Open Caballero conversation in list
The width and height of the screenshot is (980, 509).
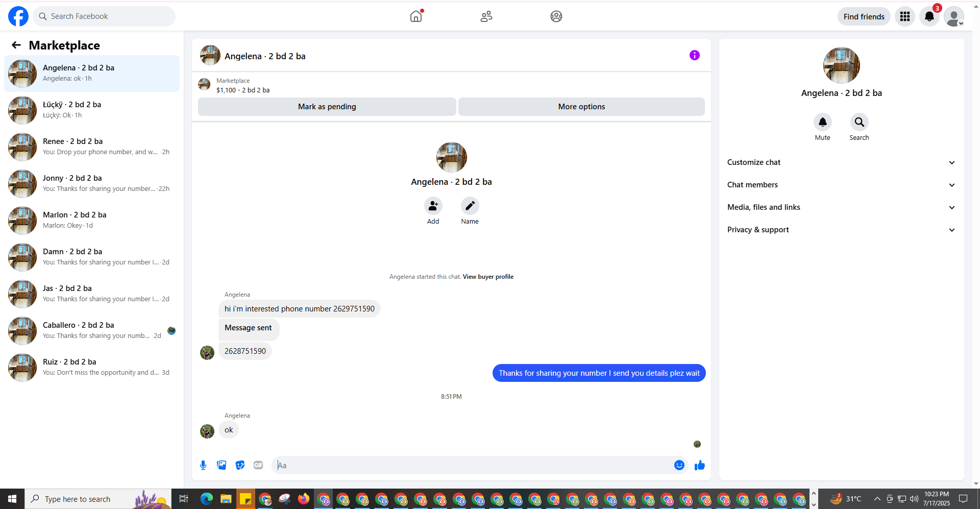pos(92,331)
